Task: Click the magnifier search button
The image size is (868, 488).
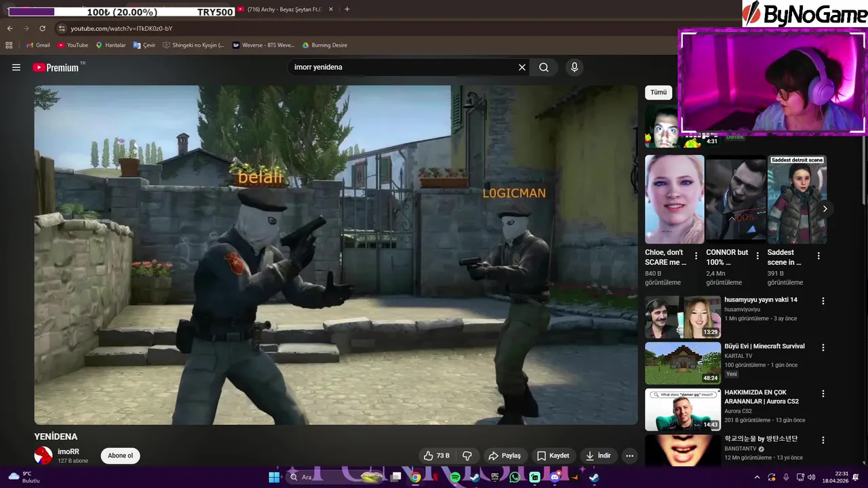Action: tap(544, 67)
